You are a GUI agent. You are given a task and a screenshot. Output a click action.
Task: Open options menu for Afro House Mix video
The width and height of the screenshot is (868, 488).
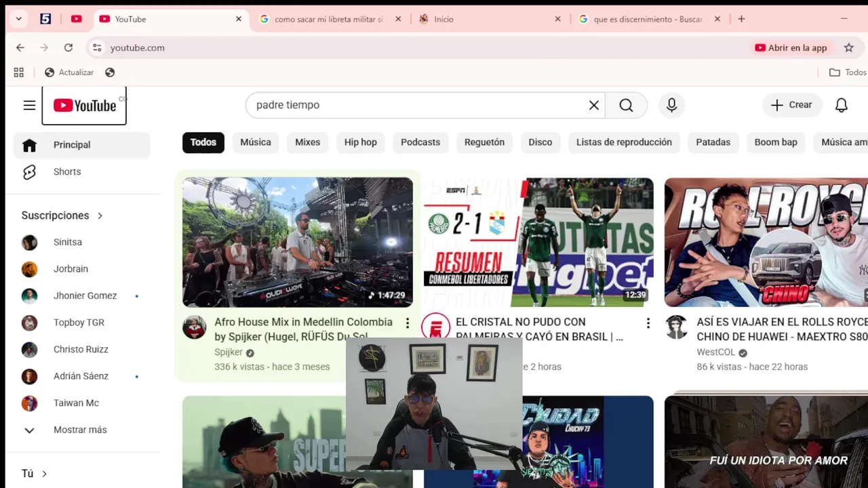point(407,323)
